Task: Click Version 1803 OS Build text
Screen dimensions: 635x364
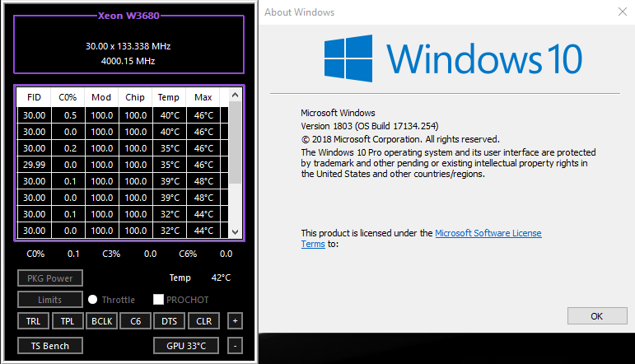Action: (x=370, y=126)
